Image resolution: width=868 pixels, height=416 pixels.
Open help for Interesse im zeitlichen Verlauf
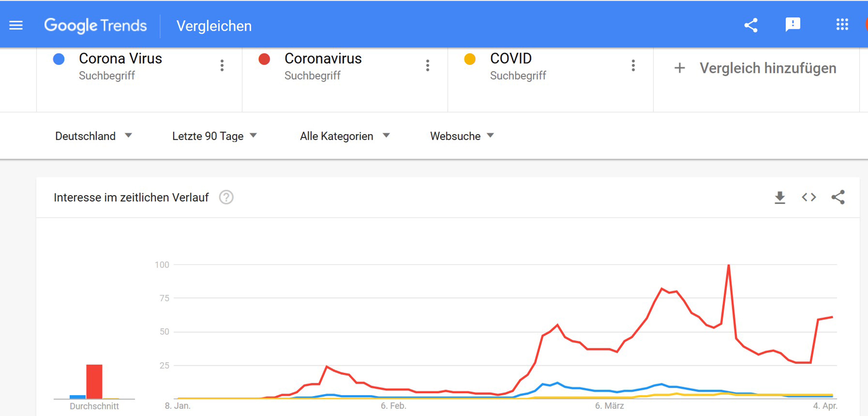click(x=226, y=197)
